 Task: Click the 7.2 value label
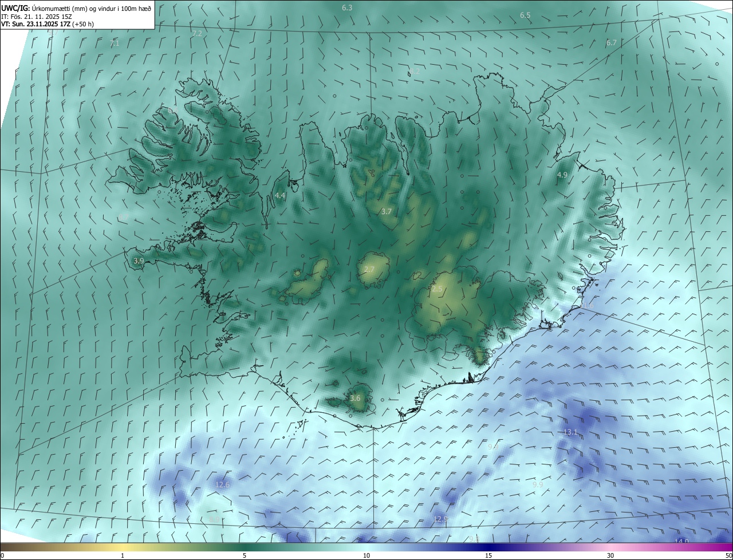[x=197, y=34]
